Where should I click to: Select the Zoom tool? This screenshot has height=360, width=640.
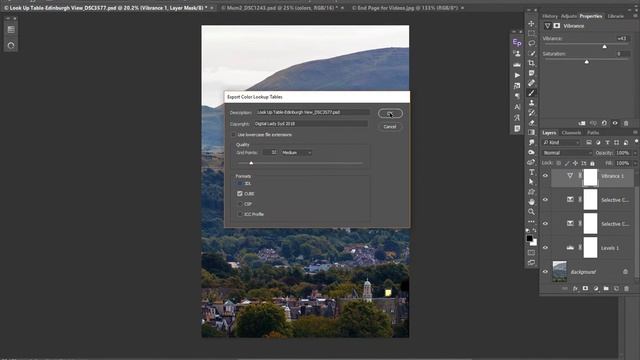click(x=531, y=211)
